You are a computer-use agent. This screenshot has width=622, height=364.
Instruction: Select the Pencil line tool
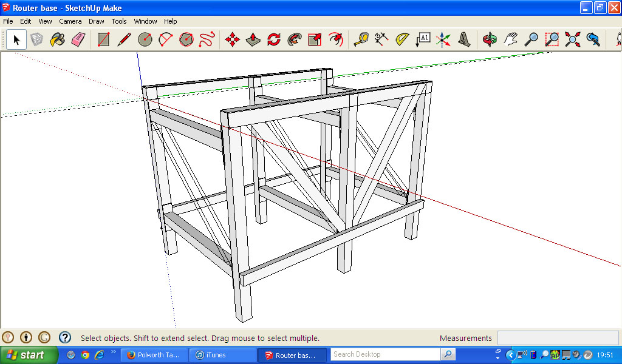click(124, 40)
